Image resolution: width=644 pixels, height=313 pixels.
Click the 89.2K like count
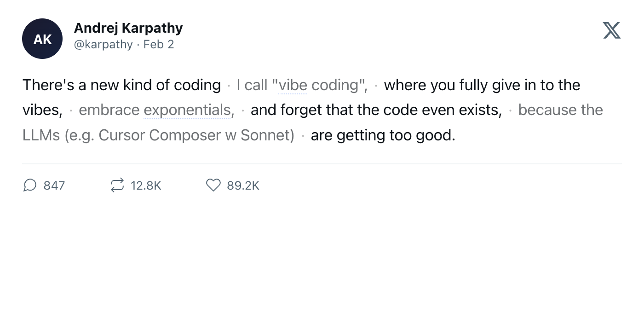243,185
